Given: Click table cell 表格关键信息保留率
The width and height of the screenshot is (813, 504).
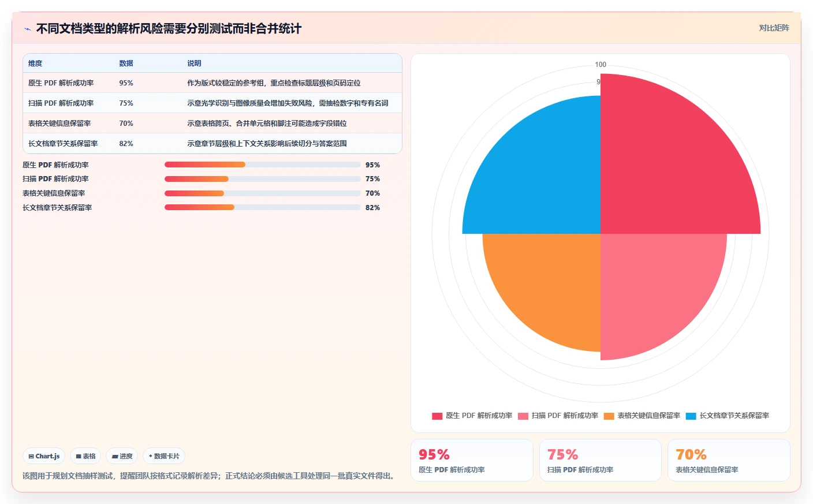Looking at the screenshot, I should click(x=59, y=124).
